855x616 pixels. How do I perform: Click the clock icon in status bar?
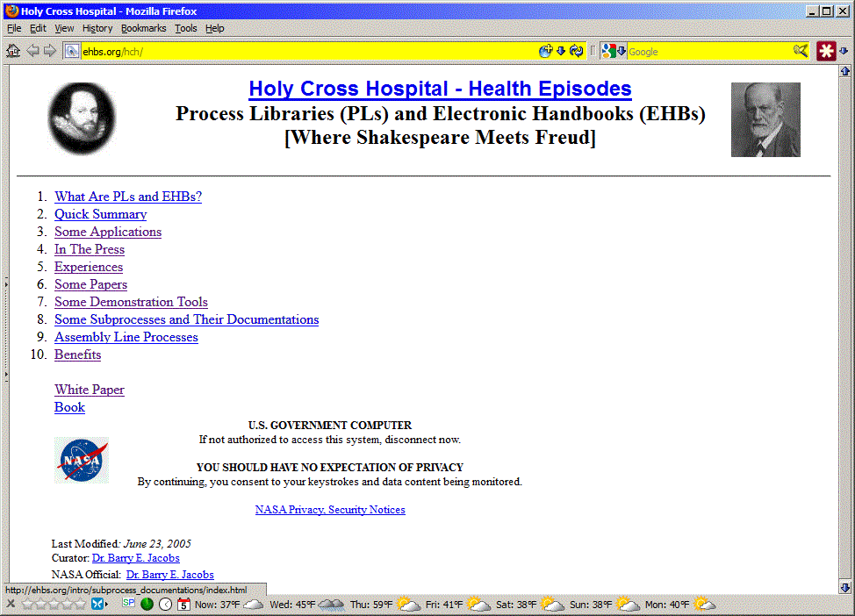[165, 604]
